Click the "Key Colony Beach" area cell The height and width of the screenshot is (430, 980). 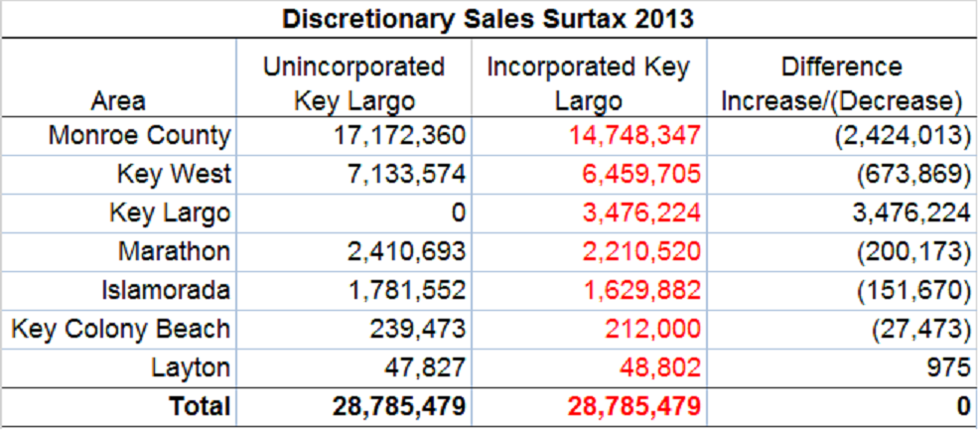(120, 329)
